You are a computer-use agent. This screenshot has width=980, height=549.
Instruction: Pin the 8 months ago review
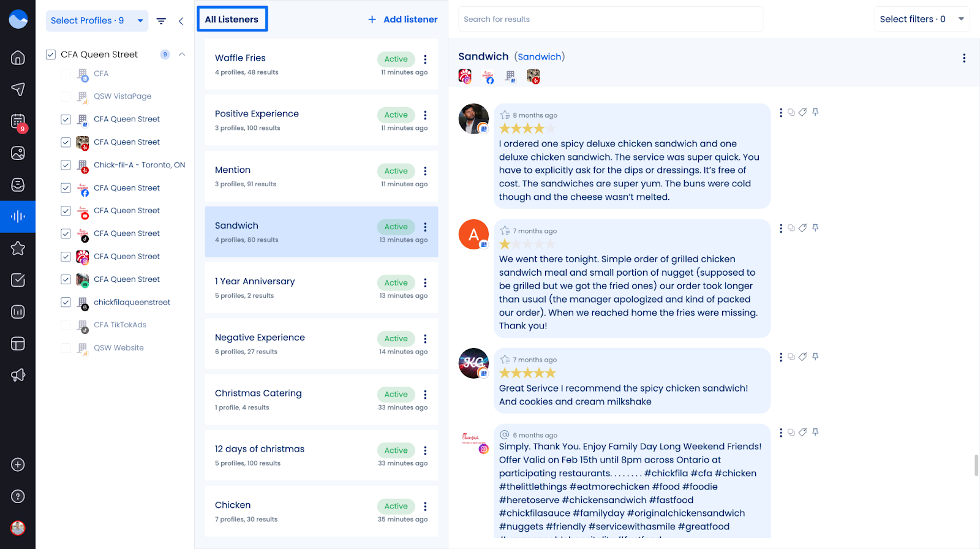click(815, 112)
